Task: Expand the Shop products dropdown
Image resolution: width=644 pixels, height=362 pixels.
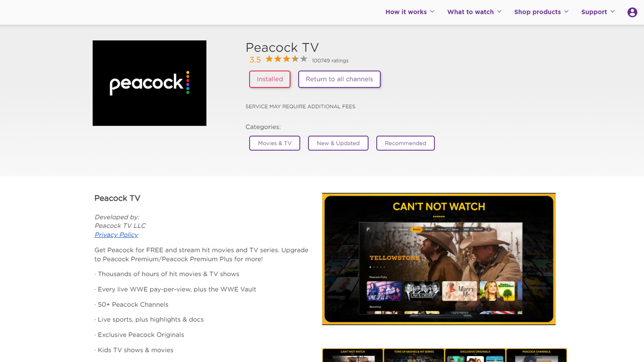Action: pyautogui.click(x=542, y=12)
